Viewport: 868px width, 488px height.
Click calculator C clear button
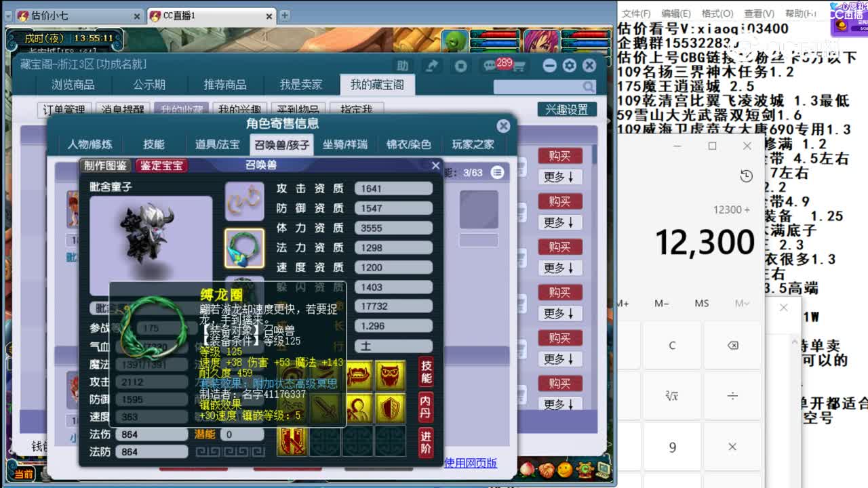672,345
